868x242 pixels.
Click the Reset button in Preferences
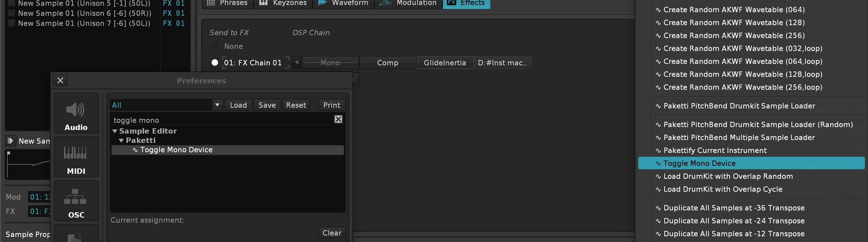point(296,105)
